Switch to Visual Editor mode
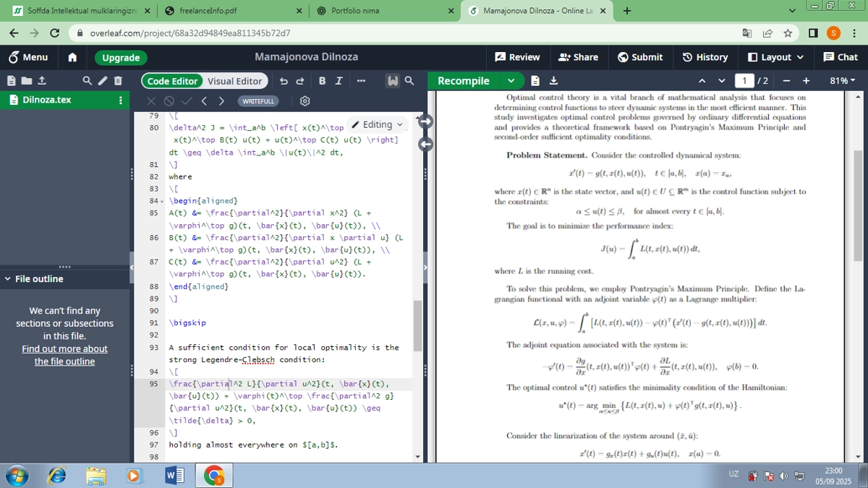The width and height of the screenshot is (868, 488). pyautogui.click(x=234, y=81)
